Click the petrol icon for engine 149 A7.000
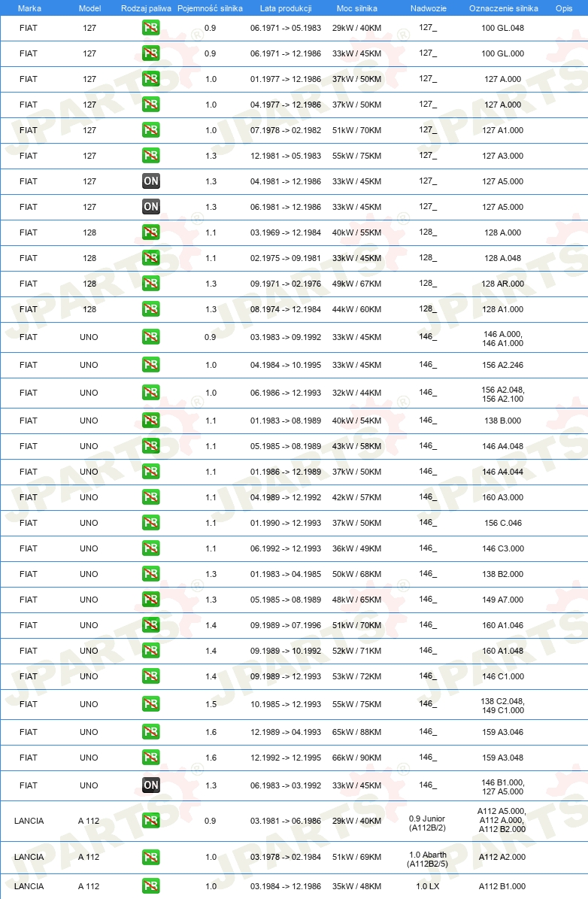Viewport: 588px width, 899px height. pos(150,599)
